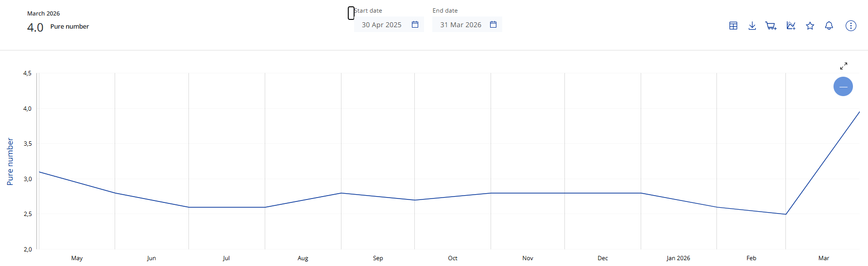Viewport: 868px width, 266px height.
Task: Click the blue circular minus button
Action: 843,86
